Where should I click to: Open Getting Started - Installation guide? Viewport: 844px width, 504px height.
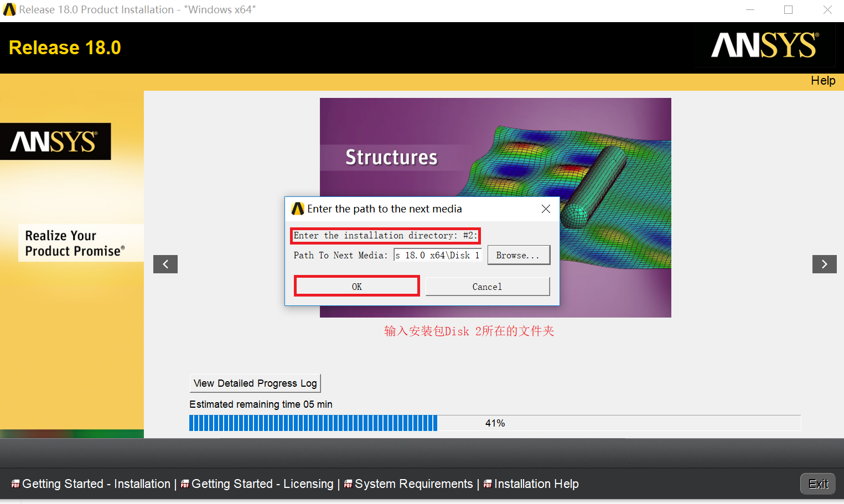96,484
